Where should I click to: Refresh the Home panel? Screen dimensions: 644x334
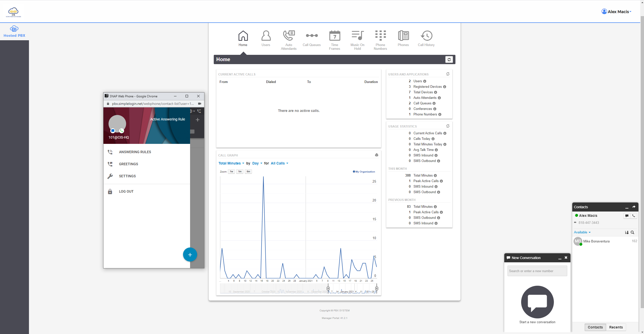pyautogui.click(x=449, y=60)
